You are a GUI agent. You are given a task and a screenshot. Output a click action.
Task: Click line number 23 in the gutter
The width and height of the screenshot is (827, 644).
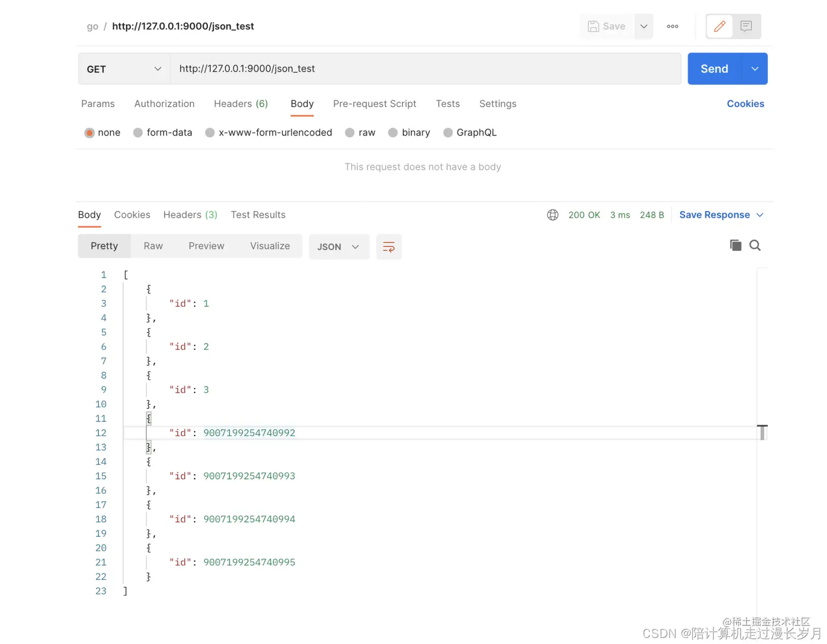[x=101, y=592]
